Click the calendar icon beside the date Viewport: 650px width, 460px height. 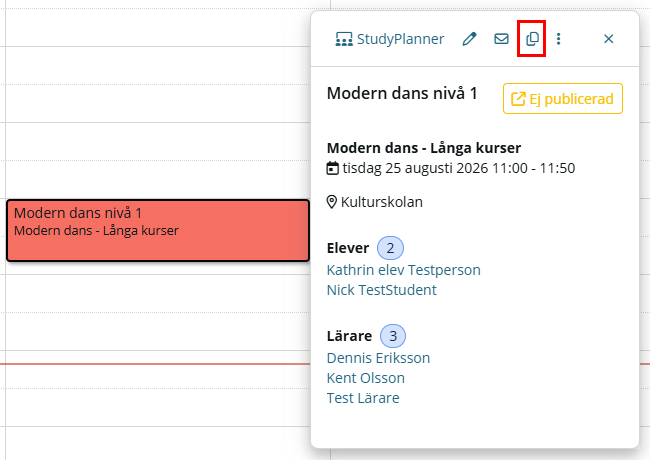point(332,168)
